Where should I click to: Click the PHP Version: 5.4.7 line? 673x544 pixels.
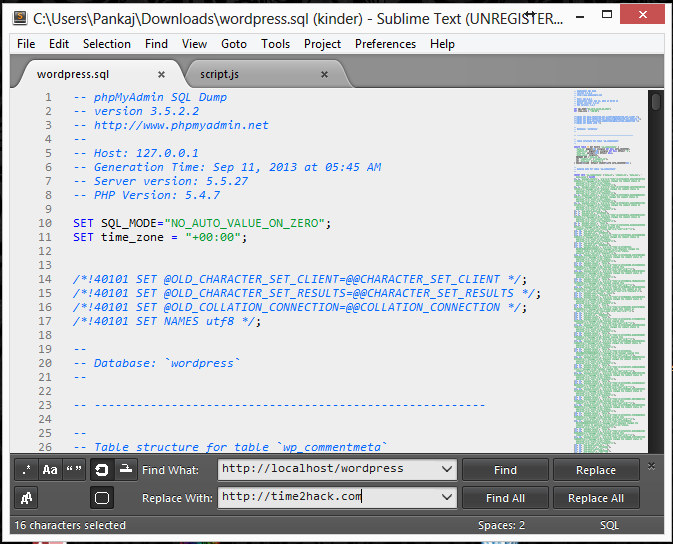coord(146,195)
